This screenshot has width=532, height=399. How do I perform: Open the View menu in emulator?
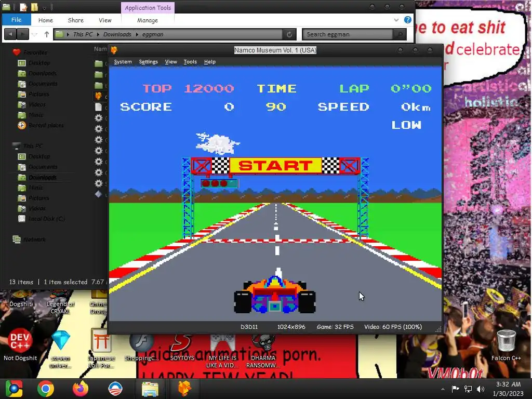pyautogui.click(x=170, y=62)
